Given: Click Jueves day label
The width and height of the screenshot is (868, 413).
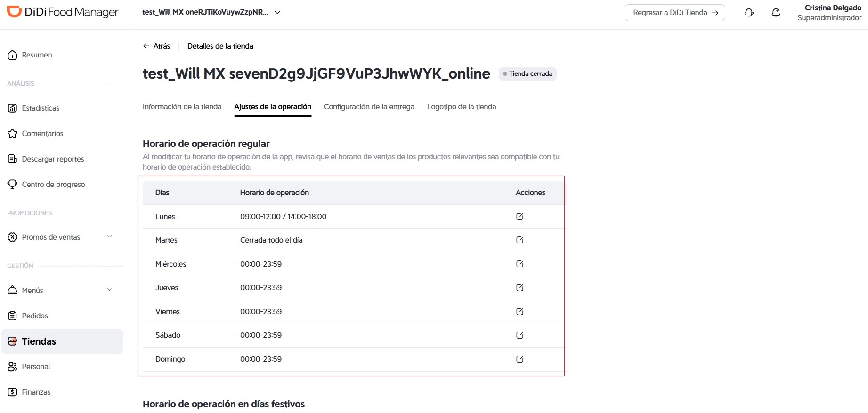Looking at the screenshot, I should (167, 288).
